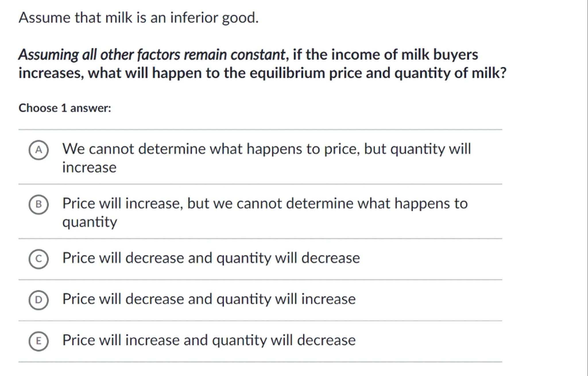Click the divider line below option E
Image resolution: width=588 pixels, height=376 pixels.
coord(260,362)
